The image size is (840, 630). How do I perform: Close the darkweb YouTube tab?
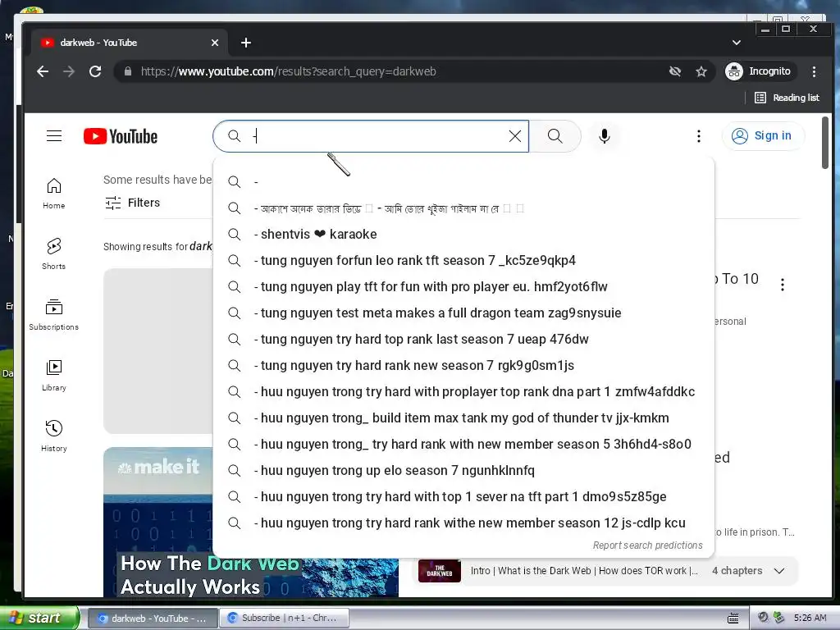[x=215, y=43]
